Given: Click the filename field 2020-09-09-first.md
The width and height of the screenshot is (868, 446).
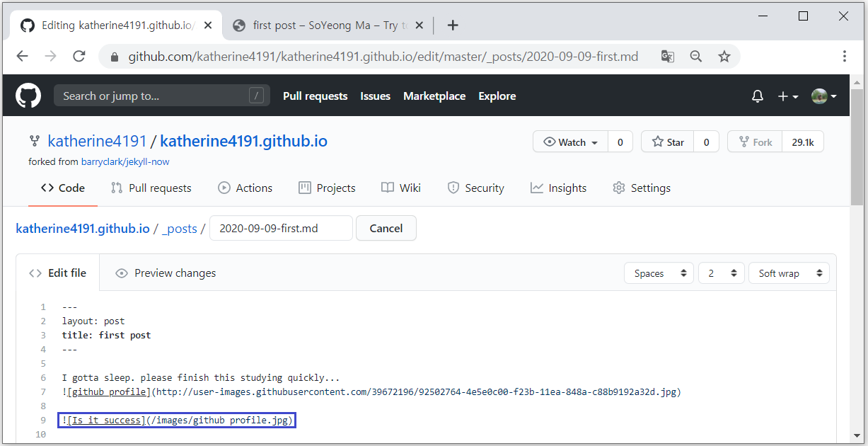Looking at the screenshot, I should (x=281, y=228).
